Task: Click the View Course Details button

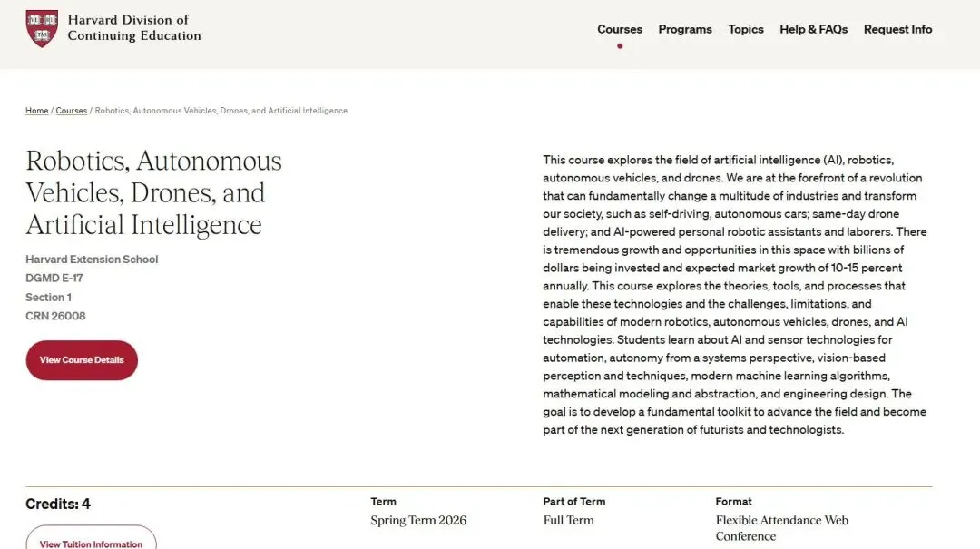Action: [x=82, y=360]
